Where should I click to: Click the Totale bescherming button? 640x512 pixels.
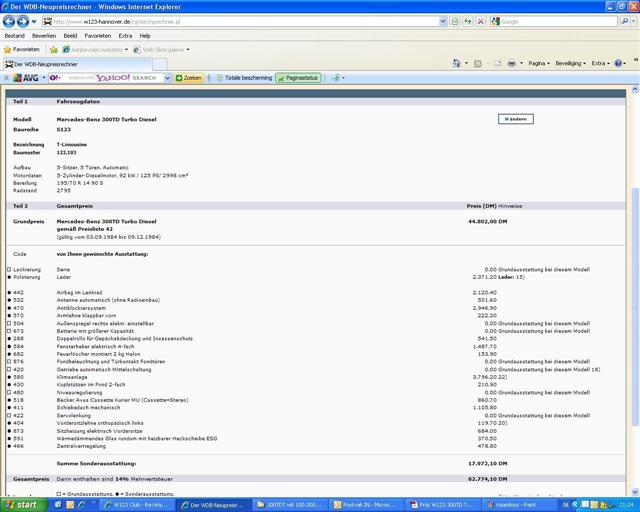coord(244,78)
